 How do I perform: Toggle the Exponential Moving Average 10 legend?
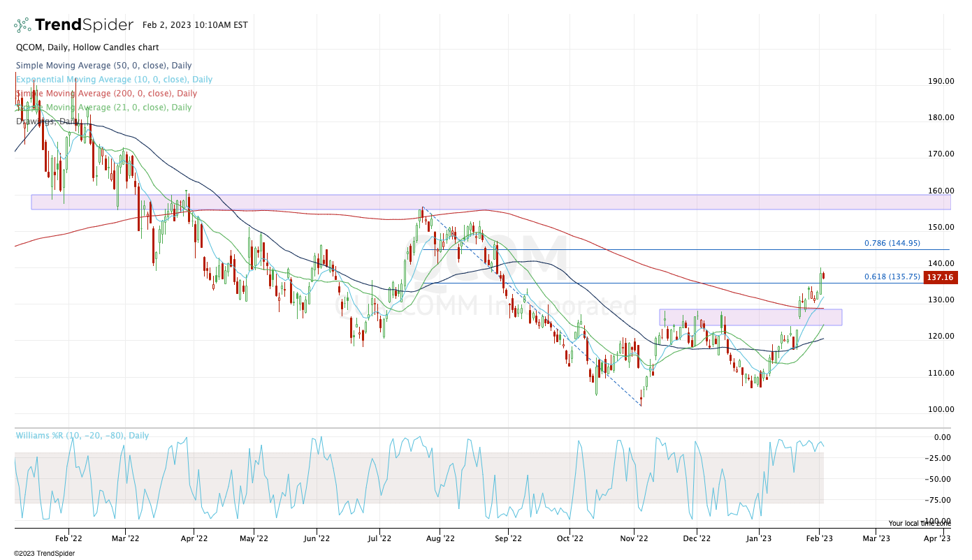pyautogui.click(x=114, y=80)
